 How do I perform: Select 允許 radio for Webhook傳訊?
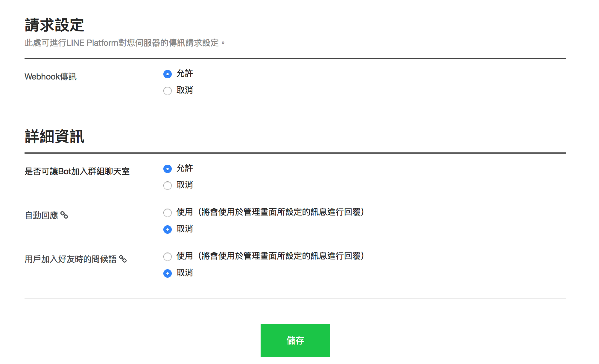[x=168, y=74]
